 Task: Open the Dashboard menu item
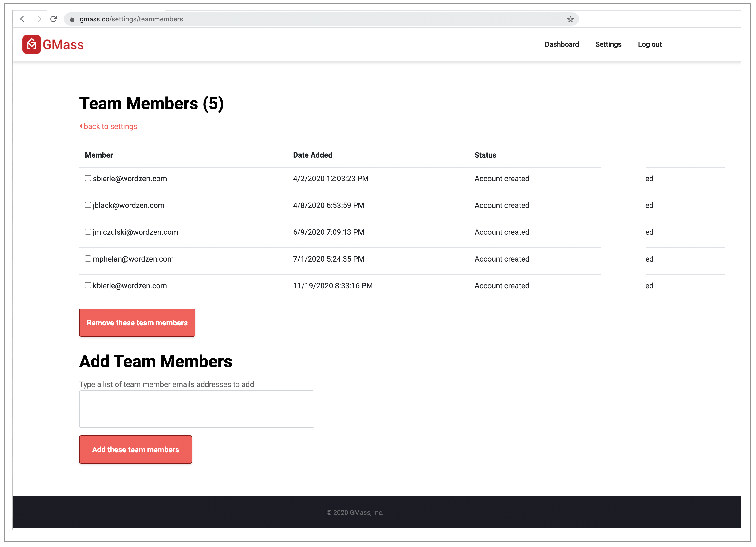click(562, 44)
